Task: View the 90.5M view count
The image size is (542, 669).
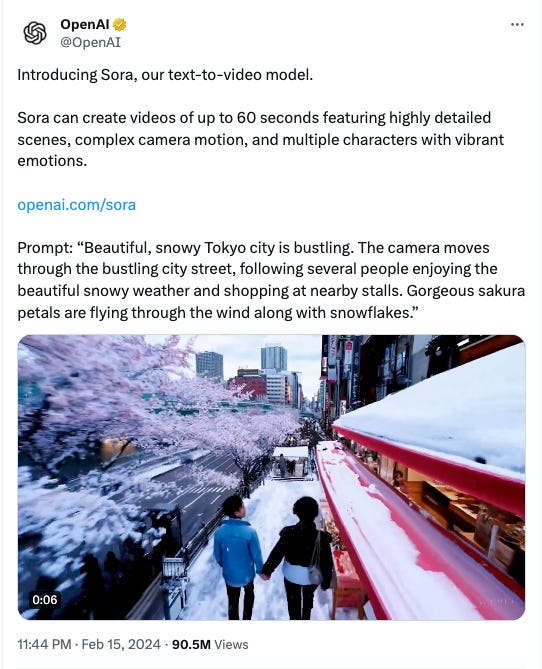Action: tap(191, 644)
